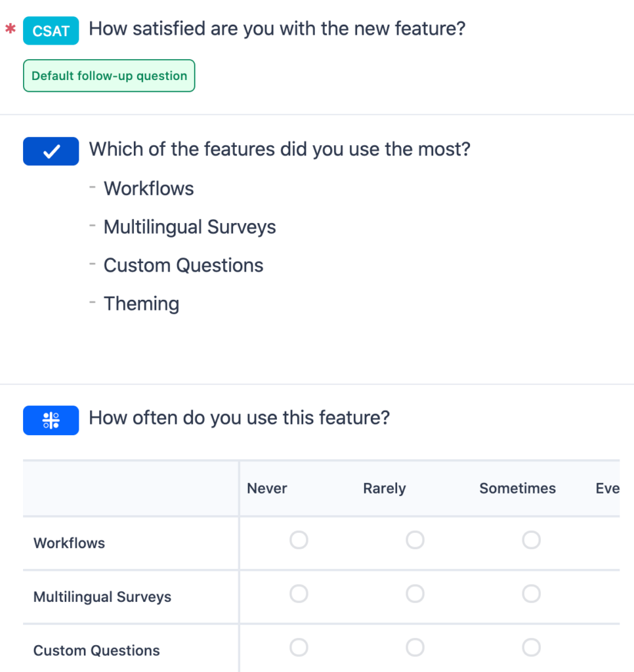Click the matrix question type icon

click(51, 420)
